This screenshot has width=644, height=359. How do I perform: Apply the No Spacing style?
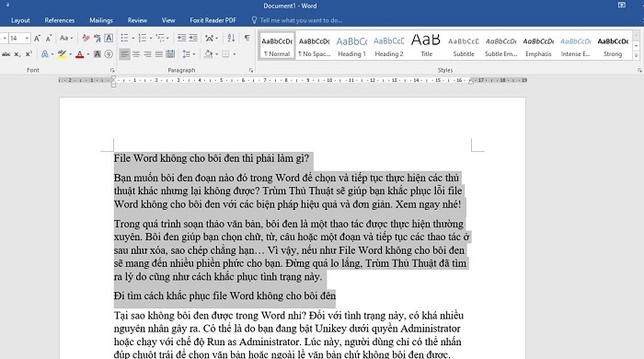coord(315,46)
